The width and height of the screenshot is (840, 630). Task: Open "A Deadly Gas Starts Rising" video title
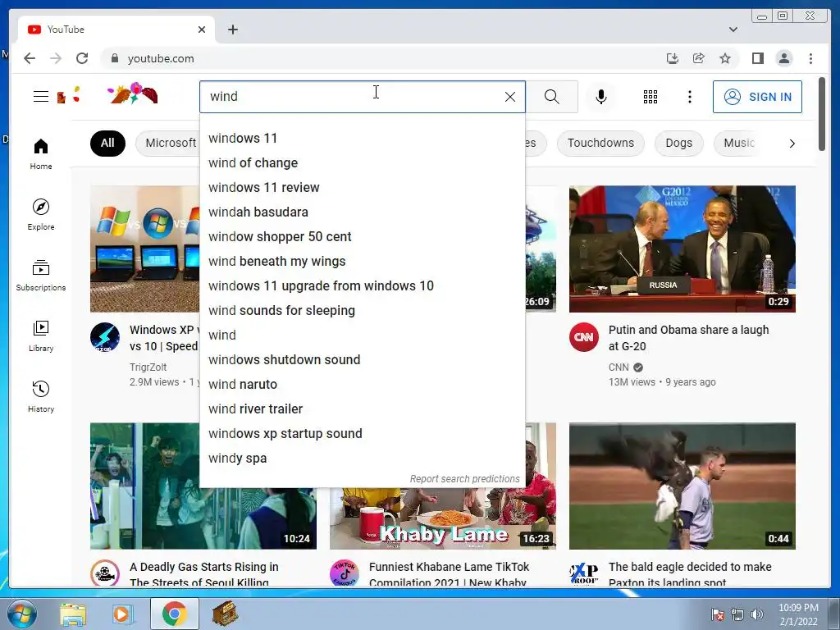point(203,573)
